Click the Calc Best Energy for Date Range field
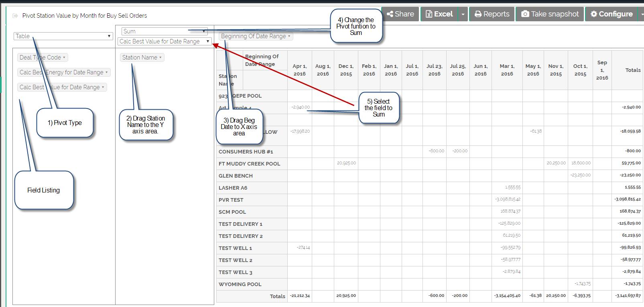Viewport: 644px width, 307px height. 61,72
